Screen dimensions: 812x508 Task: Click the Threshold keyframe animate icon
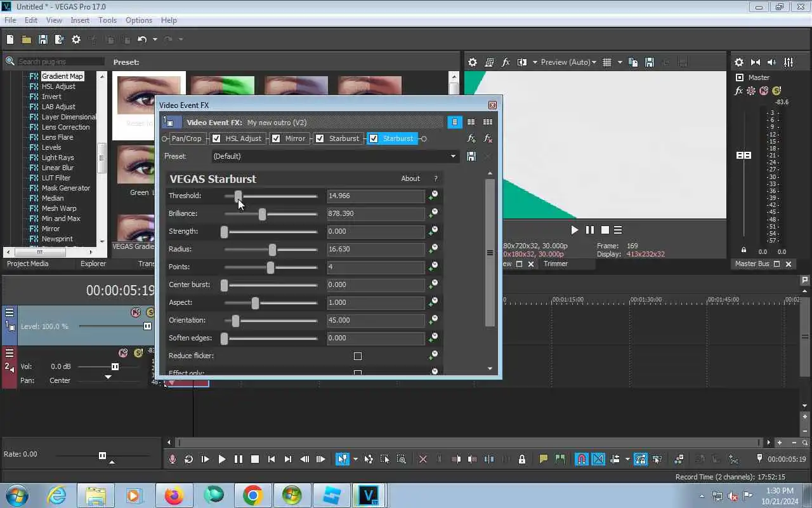(x=433, y=196)
